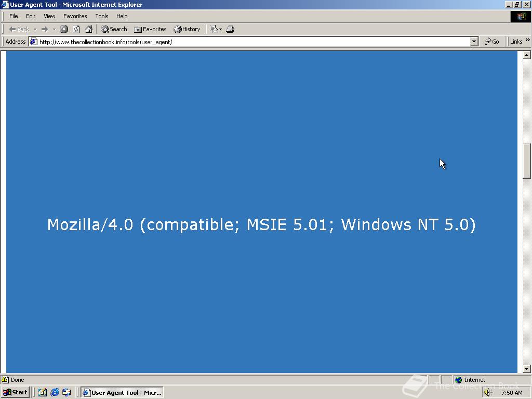Screen dimensions: 532x399
Task: Open the Forward history dropdown arrow
Action: point(54,29)
